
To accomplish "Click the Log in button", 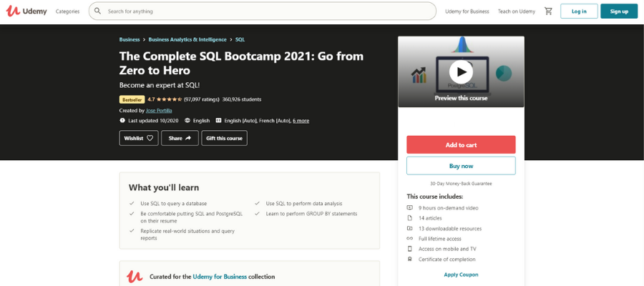I will click(579, 11).
